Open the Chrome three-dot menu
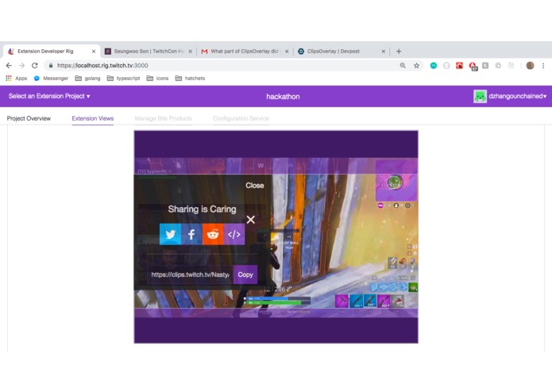The height and width of the screenshot is (392, 552). pos(543,65)
